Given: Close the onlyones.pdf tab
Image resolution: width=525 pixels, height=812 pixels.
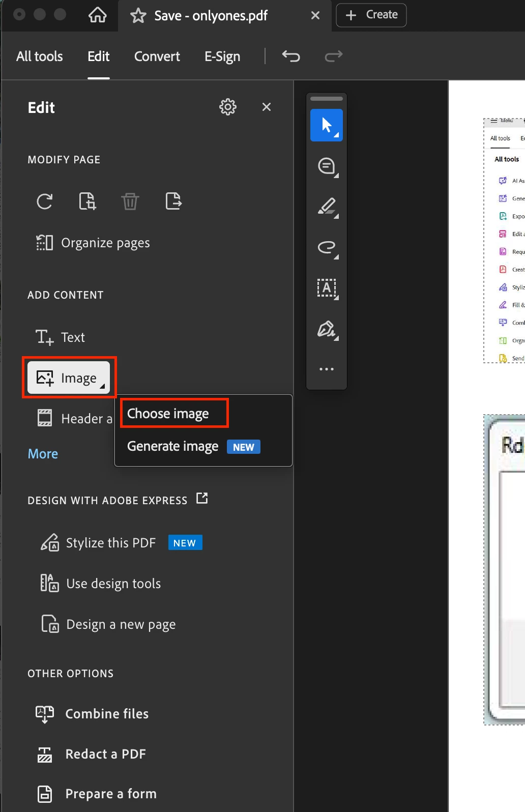Looking at the screenshot, I should click(x=315, y=15).
